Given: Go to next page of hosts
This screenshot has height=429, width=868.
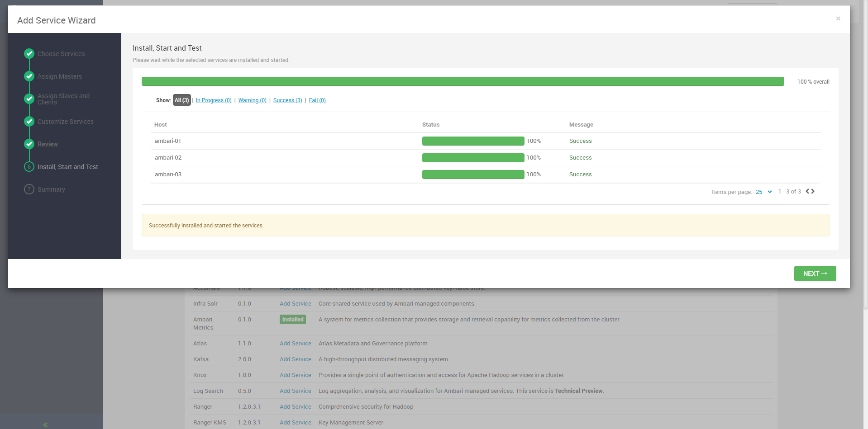Looking at the screenshot, I should click(x=813, y=191).
